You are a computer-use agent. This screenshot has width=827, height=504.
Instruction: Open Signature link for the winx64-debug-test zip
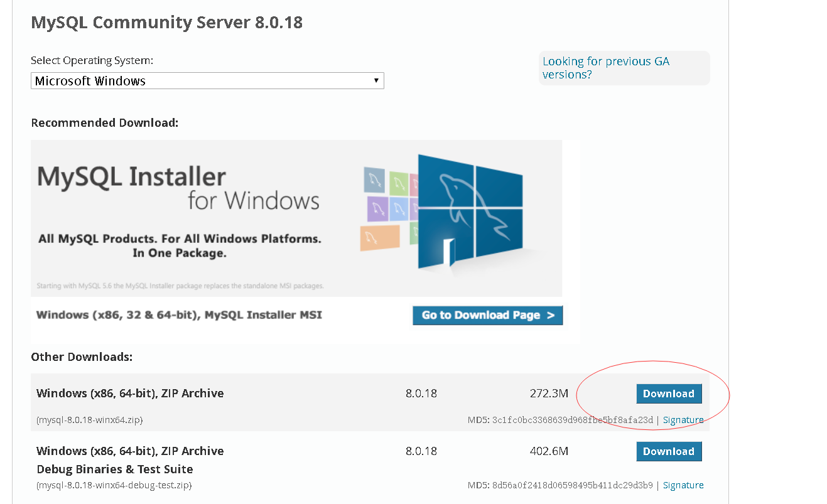click(683, 485)
